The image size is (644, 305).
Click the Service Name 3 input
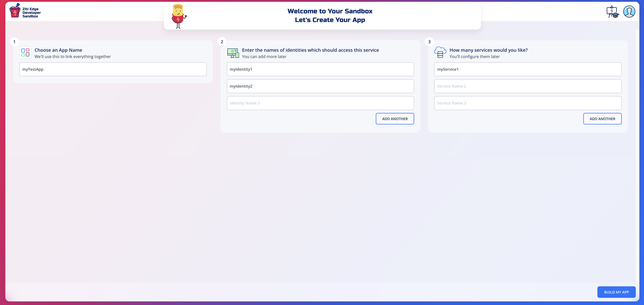click(528, 103)
